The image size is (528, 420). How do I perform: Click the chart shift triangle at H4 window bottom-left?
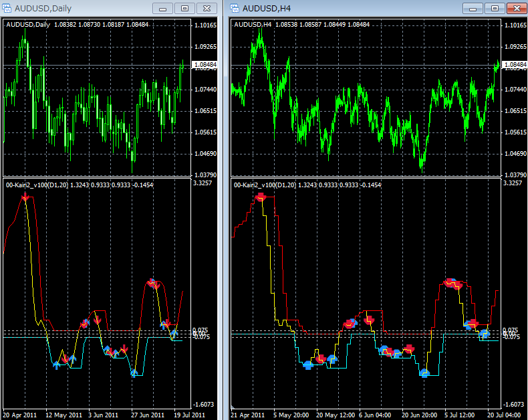pos(233,407)
